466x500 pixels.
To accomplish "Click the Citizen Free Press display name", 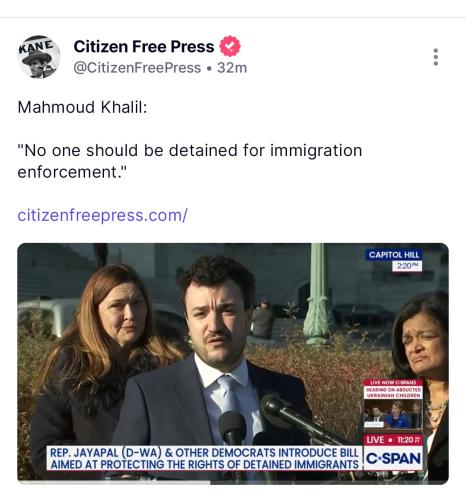I will 144,46.
